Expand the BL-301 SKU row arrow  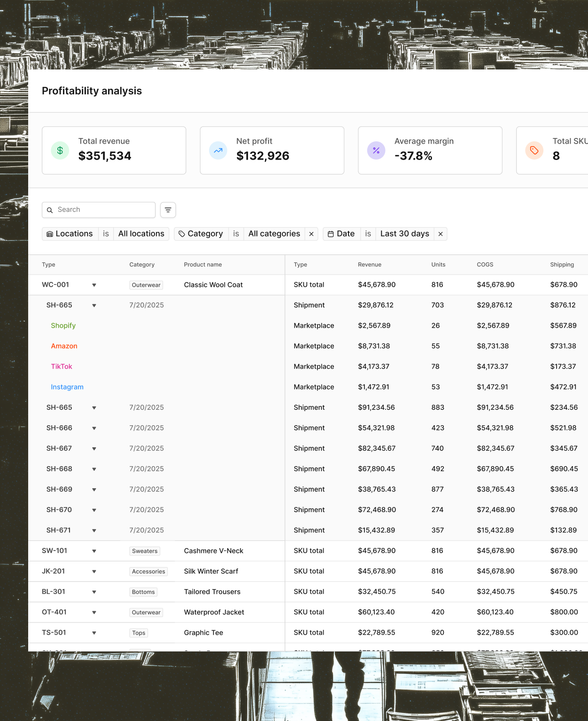[x=94, y=592]
